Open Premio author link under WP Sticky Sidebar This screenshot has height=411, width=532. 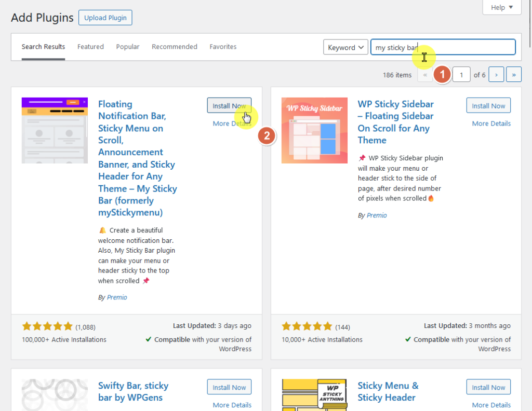[377, 215]
